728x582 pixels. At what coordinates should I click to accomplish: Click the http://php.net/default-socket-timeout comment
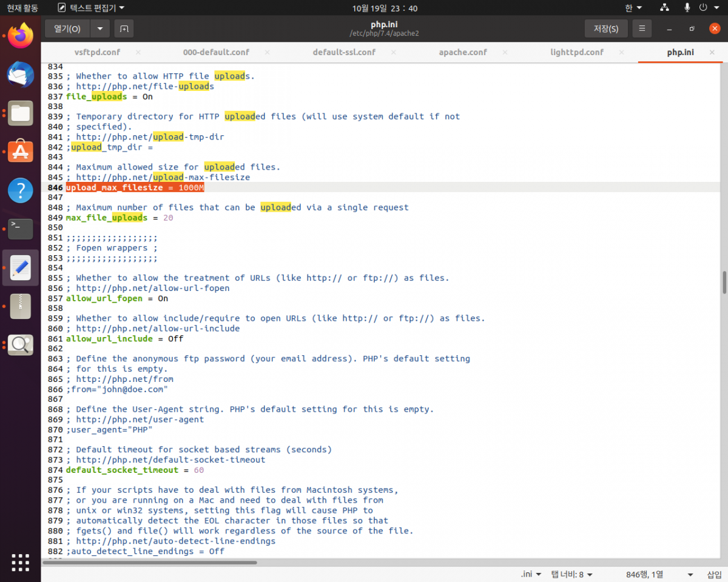(x=166, y=460)
